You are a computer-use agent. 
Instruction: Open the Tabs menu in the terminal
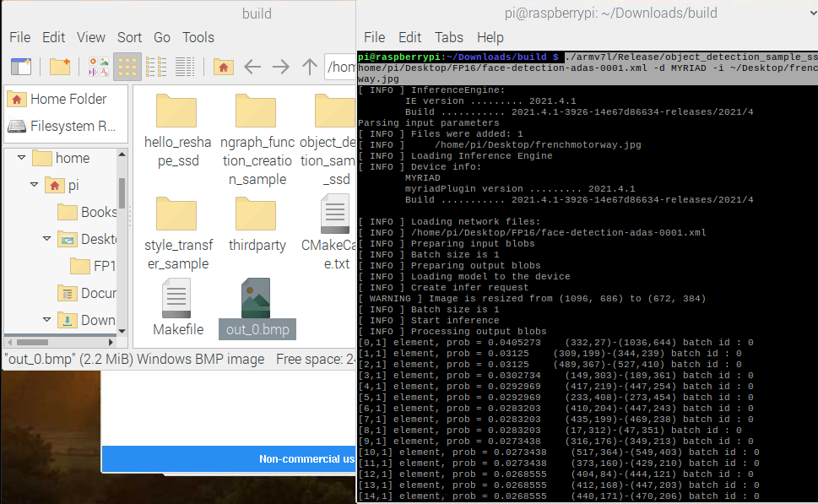448,37
